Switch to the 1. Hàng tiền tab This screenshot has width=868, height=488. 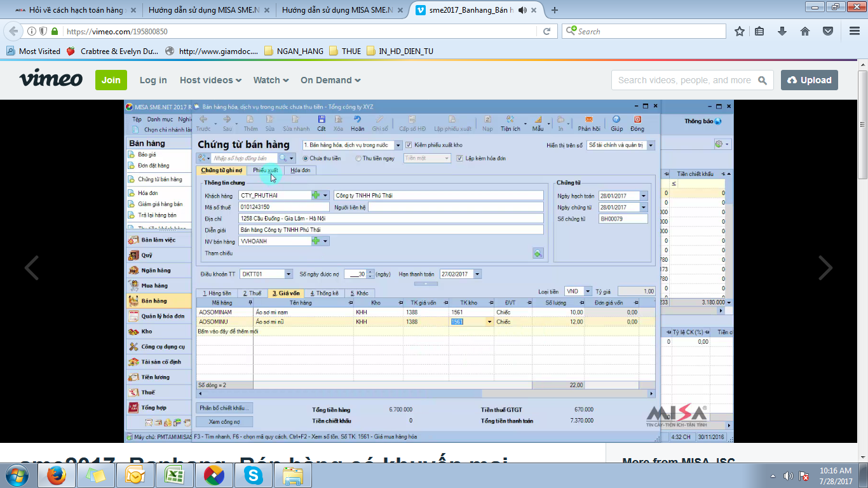(x=216, y=293)
